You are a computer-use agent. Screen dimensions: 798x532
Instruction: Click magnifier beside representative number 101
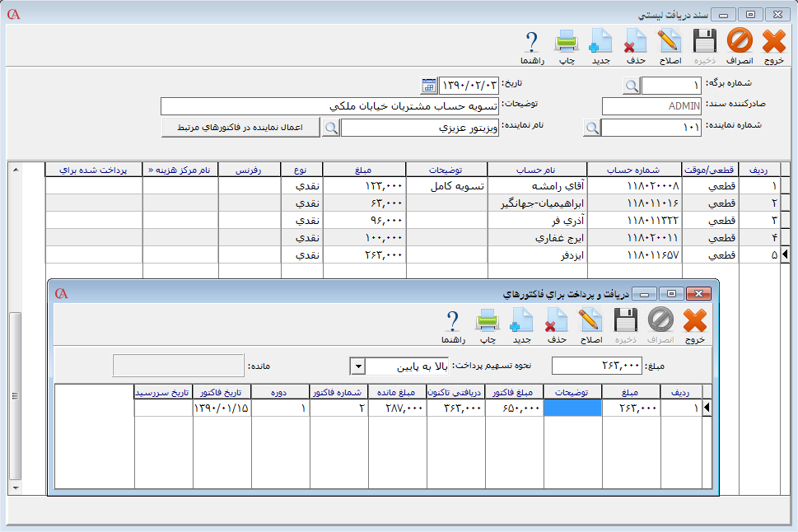pyautogui.click(x=591, y=128)
